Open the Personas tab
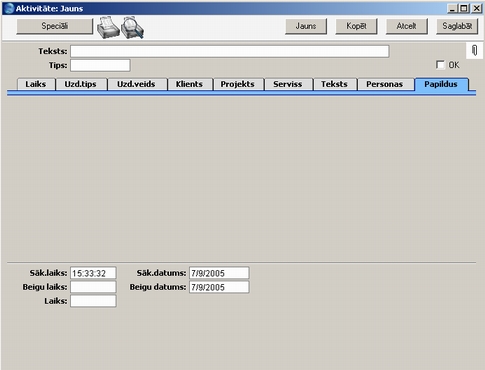Image resolution: width=485 pixels, height=370 pixels. [x=385, y=84]
